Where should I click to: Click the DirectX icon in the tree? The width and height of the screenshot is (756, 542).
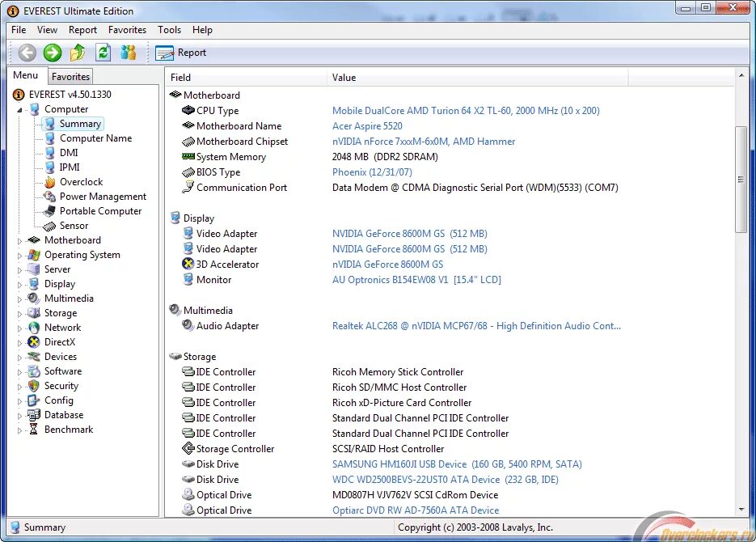(x=34, y=342)
